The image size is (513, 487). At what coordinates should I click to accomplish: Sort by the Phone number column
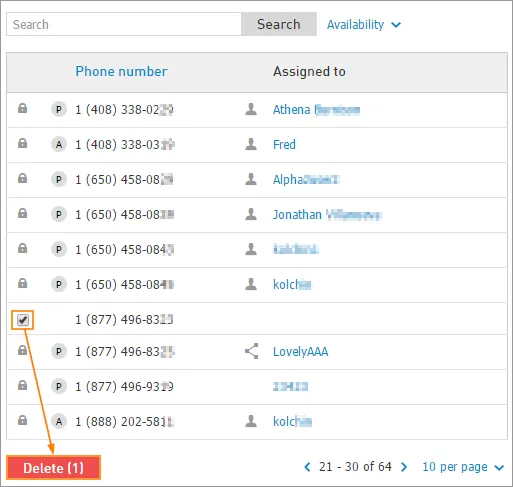[121, 71]
